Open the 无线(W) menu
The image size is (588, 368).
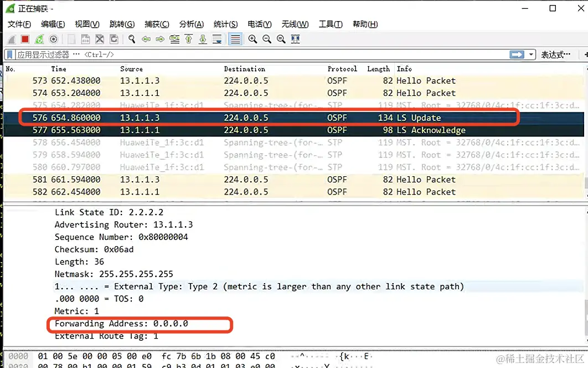[x=295, y=24]
